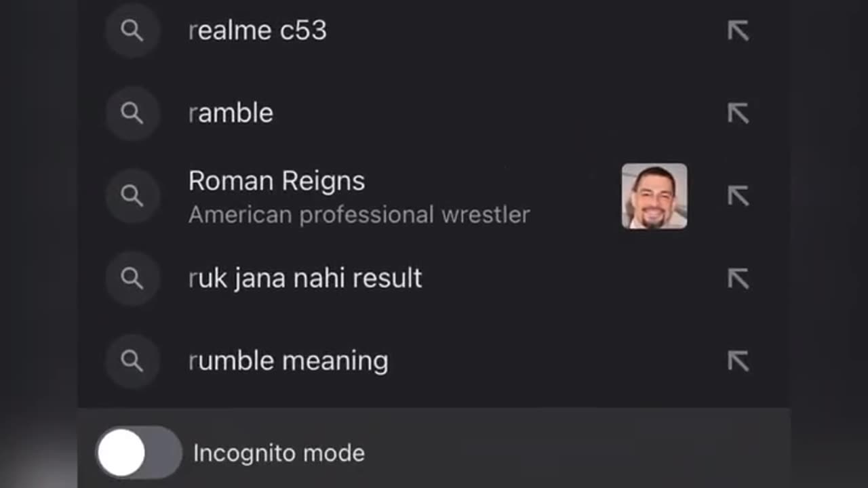Insert realme c53 suggestion using arrow icon
This screenshot has width=868, height=488.
click(x=738, y=30)
